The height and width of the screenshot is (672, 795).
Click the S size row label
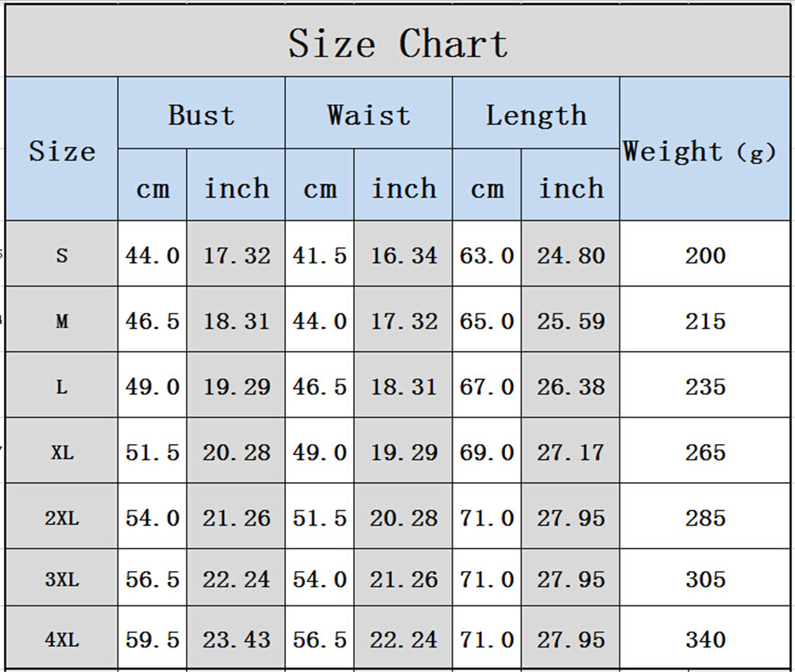click(x=62, y=256)
